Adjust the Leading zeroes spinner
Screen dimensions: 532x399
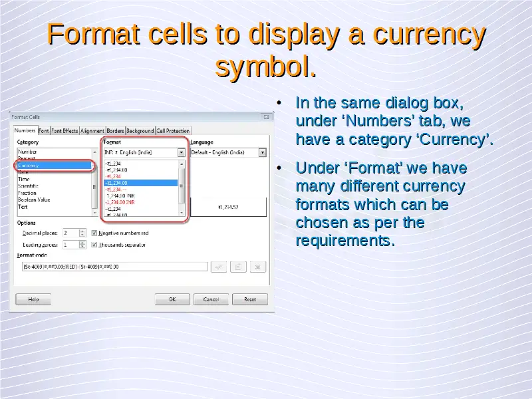(x=82, y=245)
